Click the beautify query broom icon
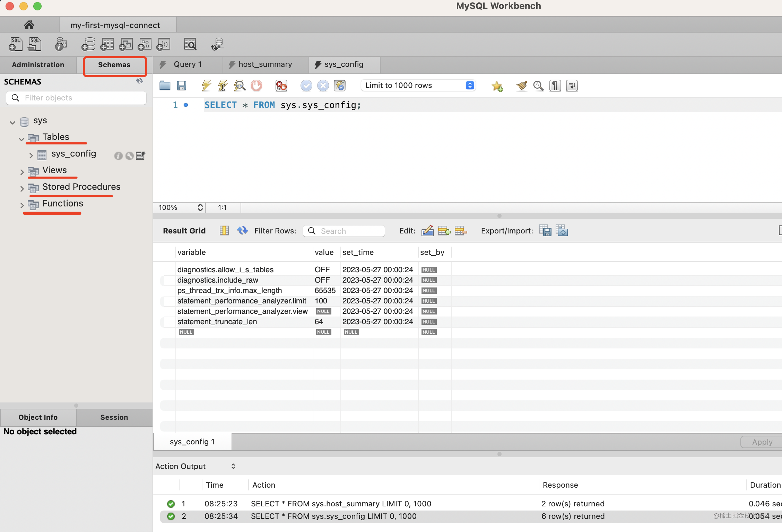 (x=521, y=86)
